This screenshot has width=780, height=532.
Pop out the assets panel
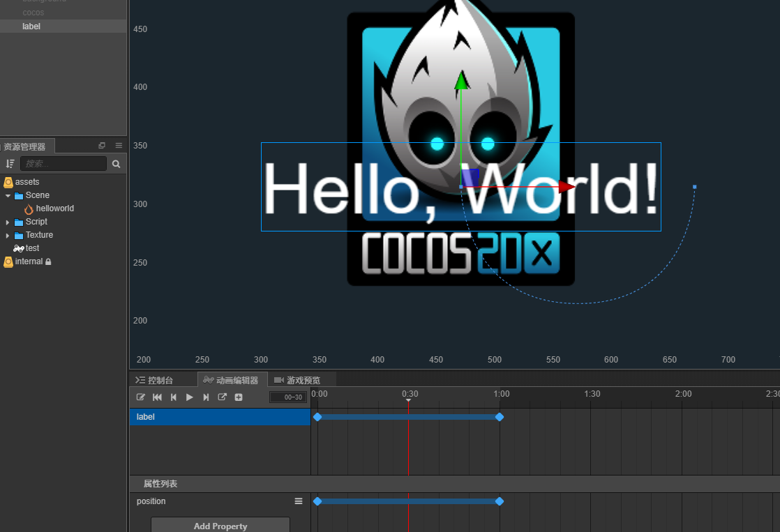102,145
